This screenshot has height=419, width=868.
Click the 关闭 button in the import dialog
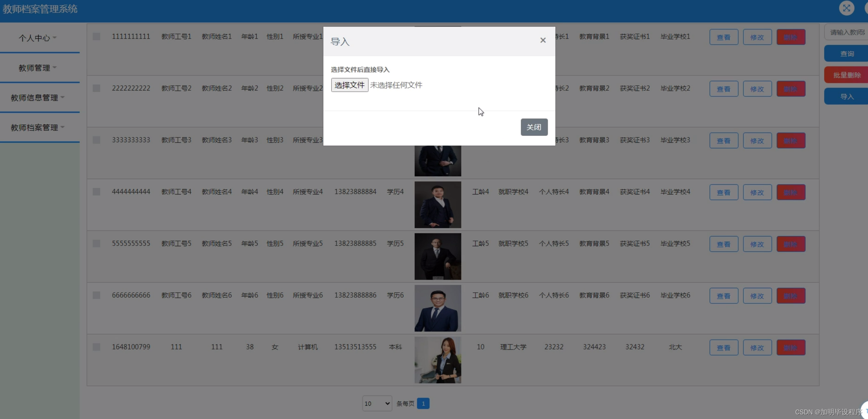(534, 127)
